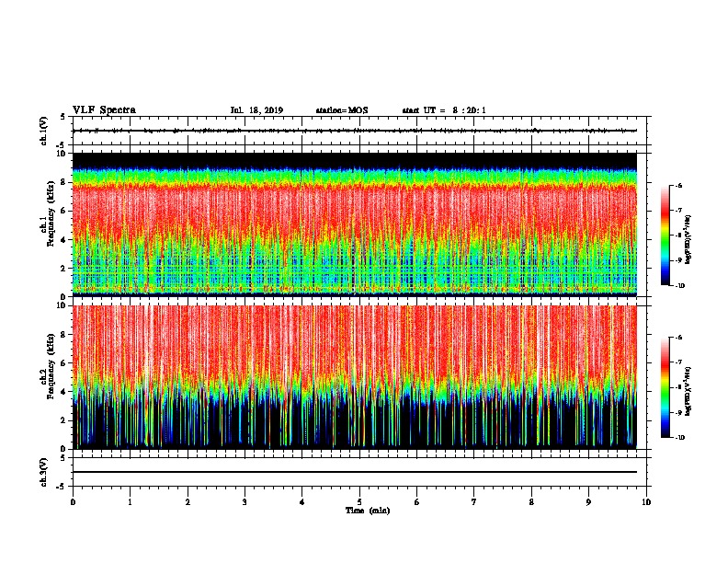This screenshot has width=728, height=563.
Task: Click the ch.2 colorbar "log(PSD)" label
Action: click(688, 391)
